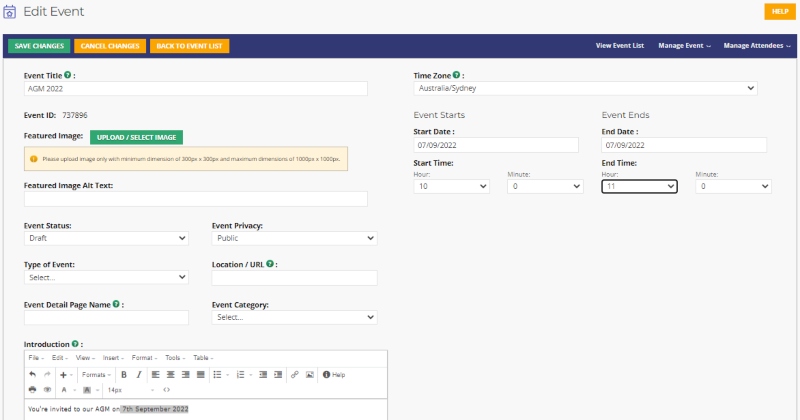Click help icon next to Event Detail Page Name
The width and height of the screenshot is (800, 420).
coord(116,304)
